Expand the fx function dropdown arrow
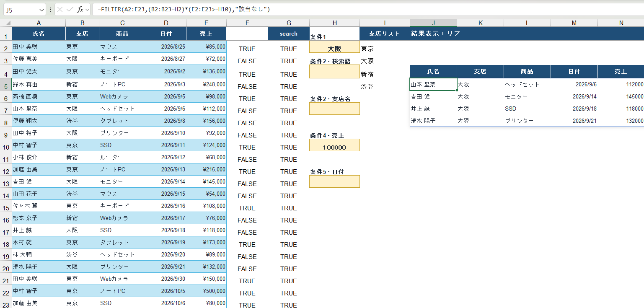Screen dimensions: 644x308 87,9
